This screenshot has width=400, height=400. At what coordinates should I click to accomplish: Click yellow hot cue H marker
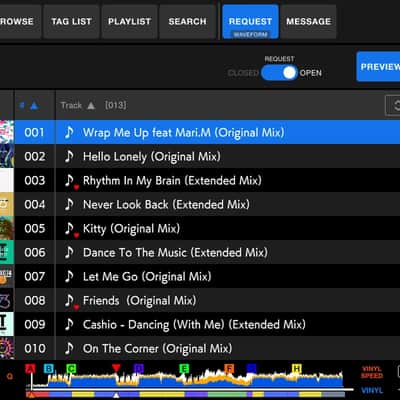[297, 369]
